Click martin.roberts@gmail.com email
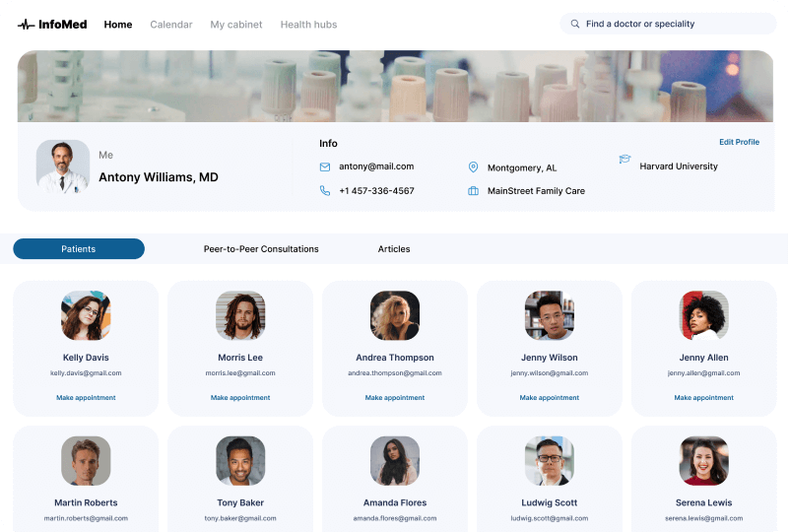The width and height of the screenshot is (789, 532). point(86,518)
